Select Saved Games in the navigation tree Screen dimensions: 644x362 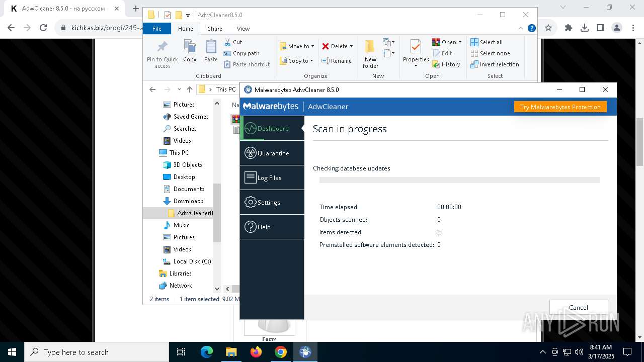pyautogui.click(x=186, y=116)
